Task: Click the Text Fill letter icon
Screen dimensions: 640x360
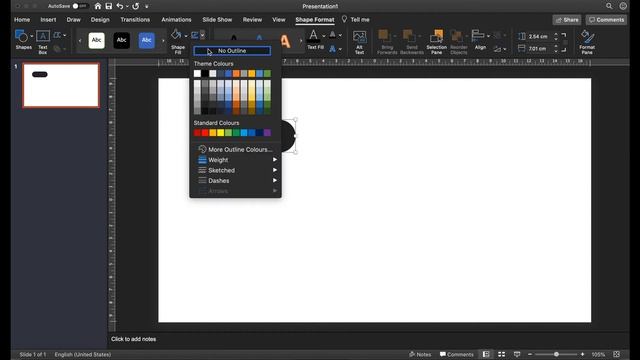Action: (x=313, y=36)
